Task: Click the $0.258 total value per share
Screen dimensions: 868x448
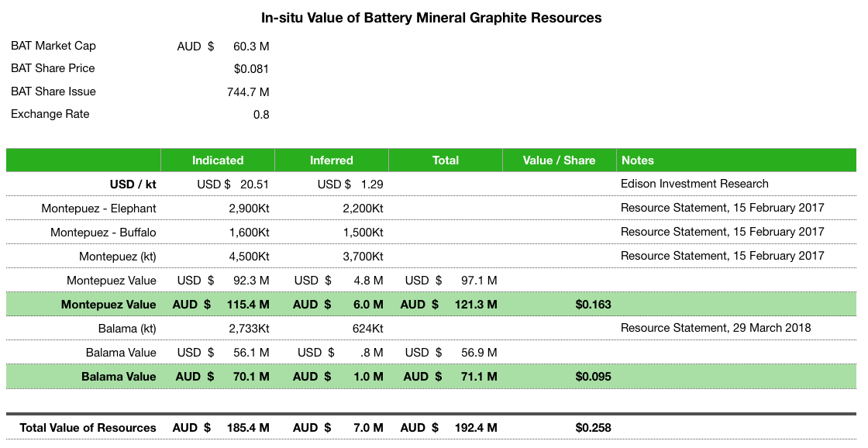Action: click(x=594, y=428)
